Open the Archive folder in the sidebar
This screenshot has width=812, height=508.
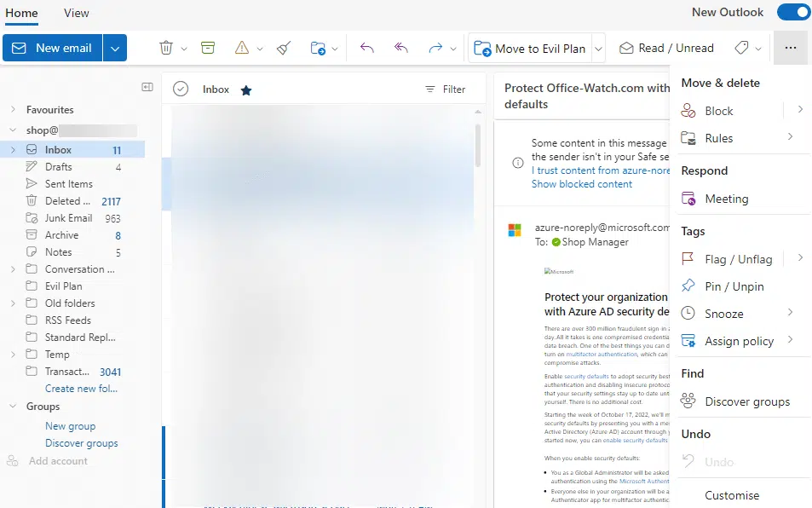pyautogui.click(x=72, y=235)
